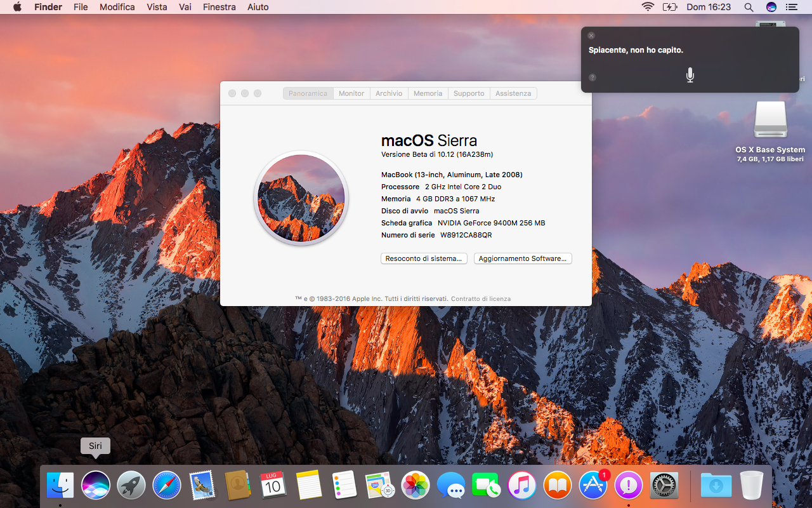The width and height of the screenshot is (812, 508).
Task: Open Reminders list icon in the Dock
Action: pos(344,486)
